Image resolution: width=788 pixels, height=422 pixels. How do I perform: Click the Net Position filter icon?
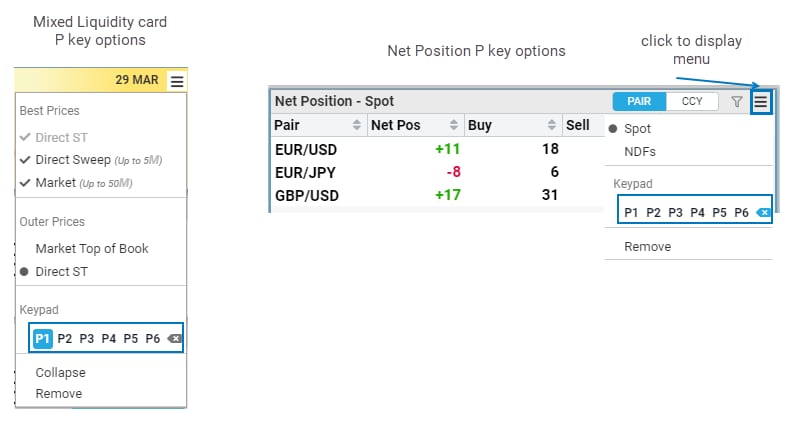[x=737, y=101]
